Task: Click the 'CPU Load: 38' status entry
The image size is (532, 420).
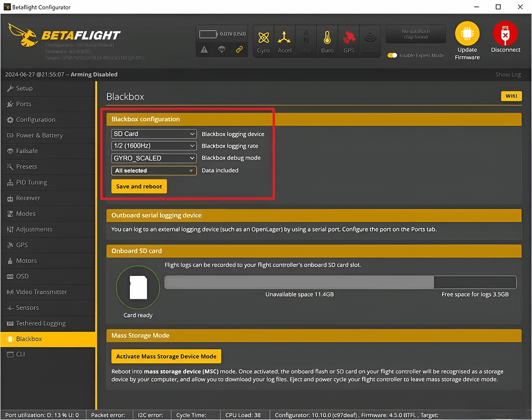Action: [x=243, y=415]
